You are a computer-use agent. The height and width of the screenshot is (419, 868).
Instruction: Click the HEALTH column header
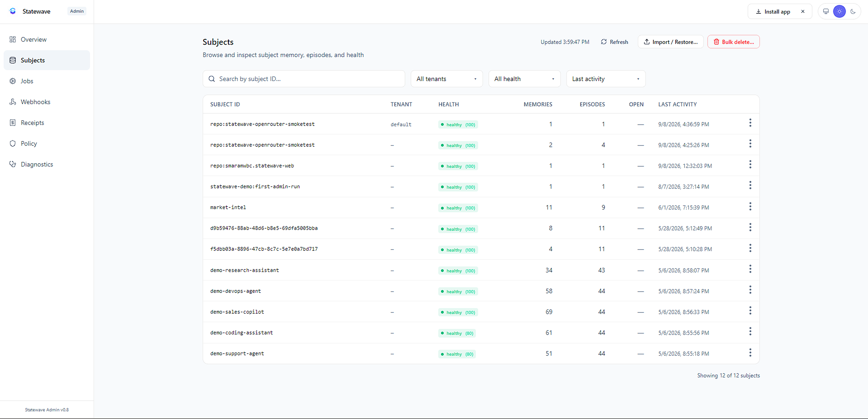pos(448,105)
